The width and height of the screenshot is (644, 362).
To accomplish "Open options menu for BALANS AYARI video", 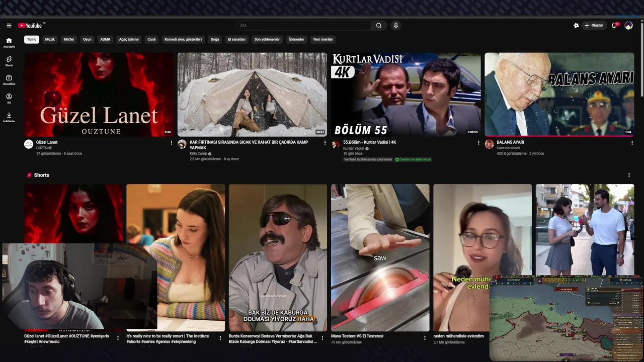I will tap(632, 143).
